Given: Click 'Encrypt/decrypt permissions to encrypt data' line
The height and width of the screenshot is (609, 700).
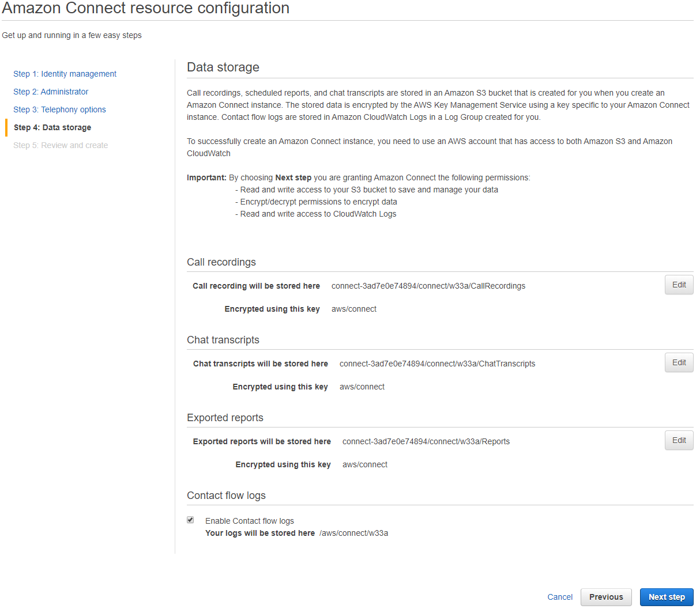Looking at the screenshot, I should pos(316,202).
